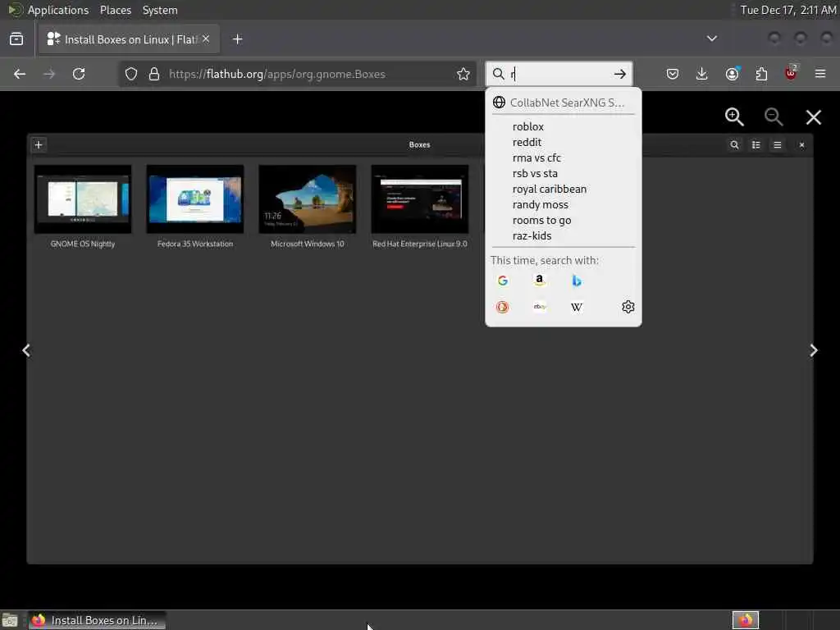Viewport: 840px width, 630px height.
Task: Search with Amazon this time
Action: pyautogui.click(x=540, y=281)
